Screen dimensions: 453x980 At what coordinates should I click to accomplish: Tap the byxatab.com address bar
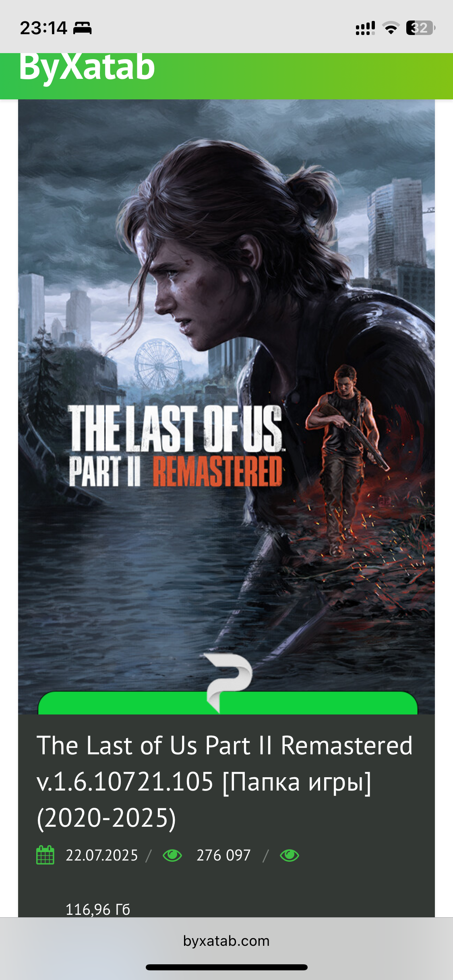click(226, 941)
